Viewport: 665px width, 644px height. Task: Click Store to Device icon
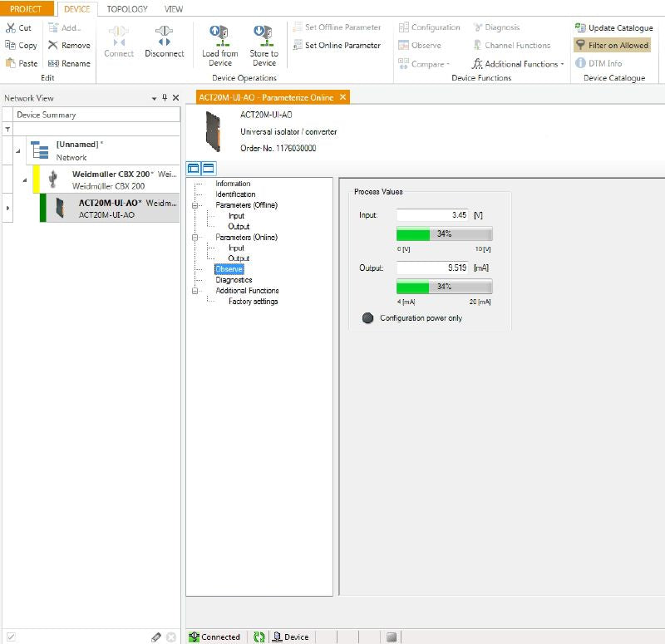pos(264,35)
